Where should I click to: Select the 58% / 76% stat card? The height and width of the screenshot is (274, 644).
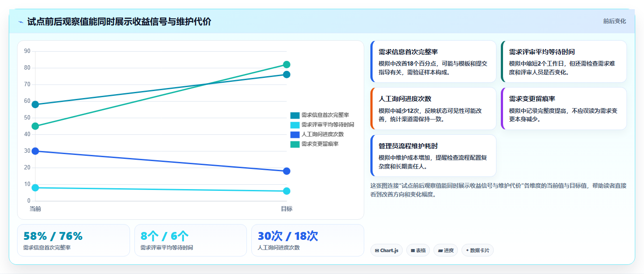74,240
